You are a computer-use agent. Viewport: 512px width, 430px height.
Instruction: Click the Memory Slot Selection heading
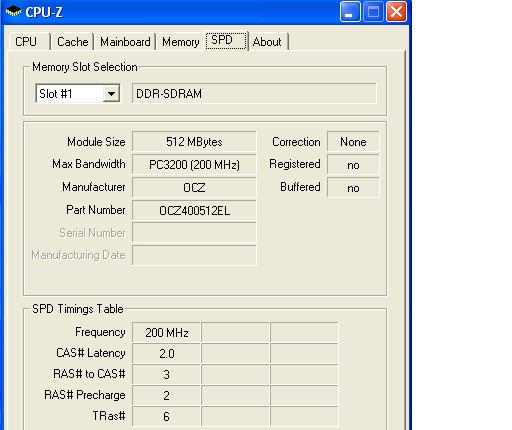85,67
